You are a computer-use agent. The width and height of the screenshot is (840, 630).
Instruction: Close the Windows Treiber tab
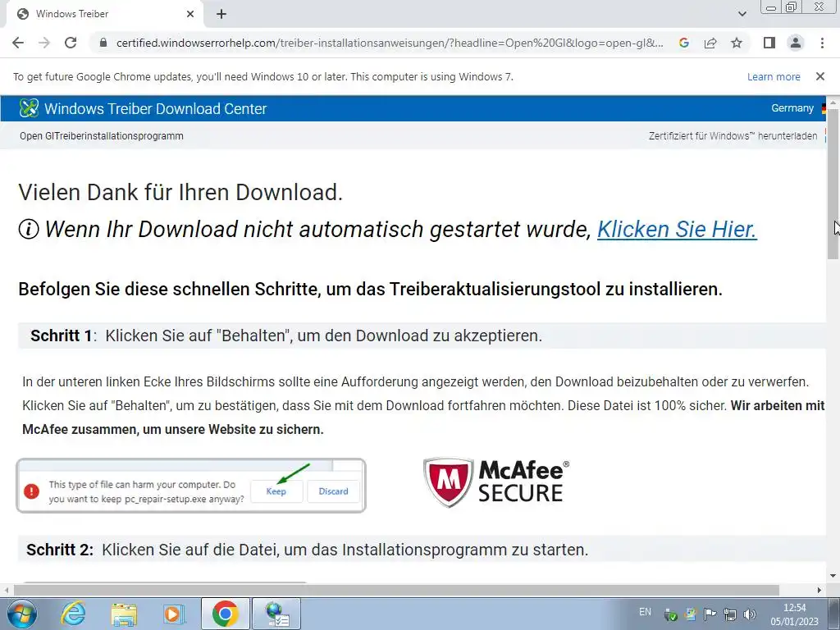click(x=190, y=14)
